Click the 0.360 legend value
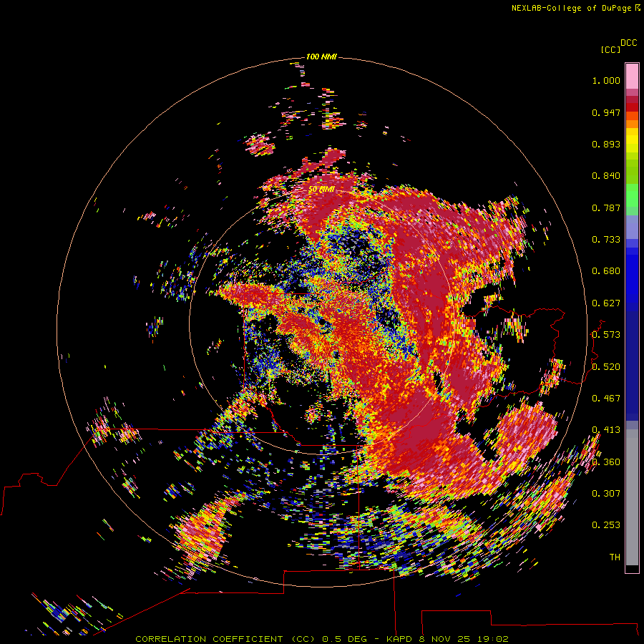The width and height of the screenshot is (644, 644). point(606,462)
